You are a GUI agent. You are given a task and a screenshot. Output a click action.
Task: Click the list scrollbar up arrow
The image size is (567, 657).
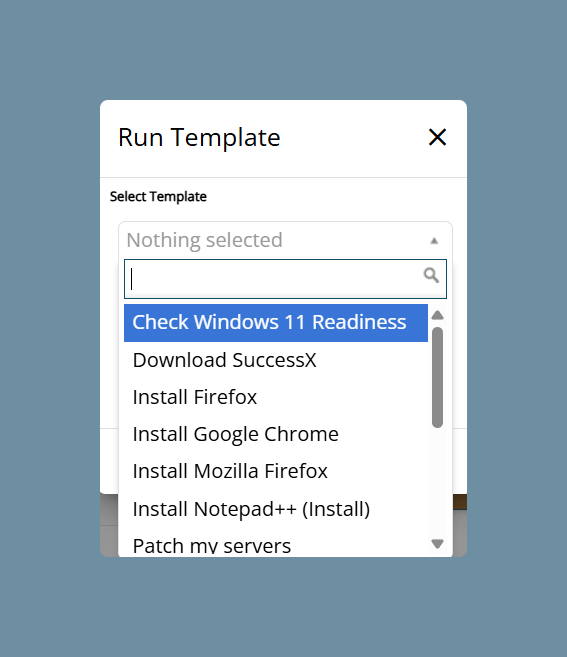tap(438, 315)
